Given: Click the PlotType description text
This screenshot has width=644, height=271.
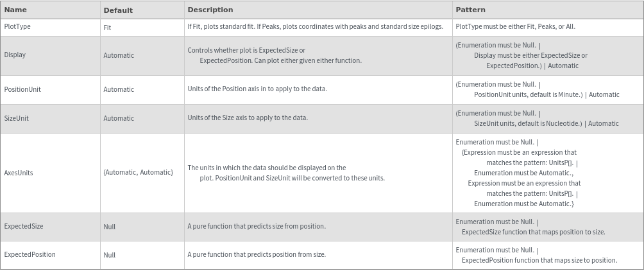Looking at the screenshot, I should pos(315,27).
